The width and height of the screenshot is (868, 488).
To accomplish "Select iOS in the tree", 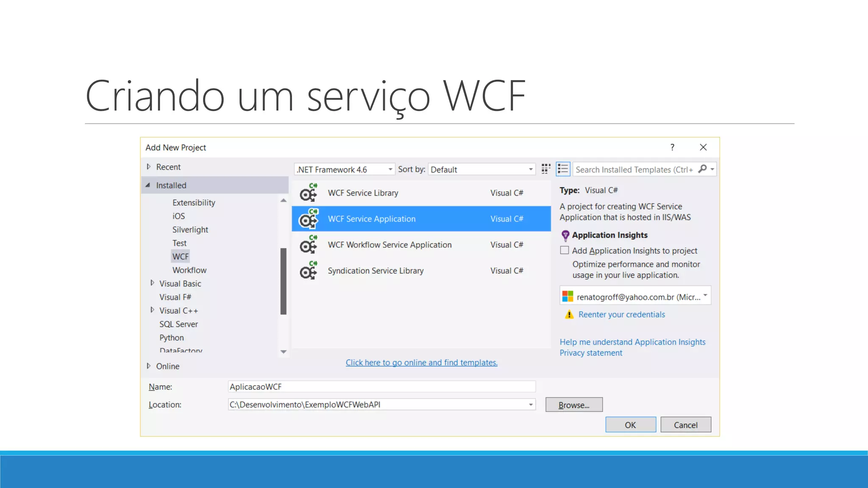I will tap(178, 216).
